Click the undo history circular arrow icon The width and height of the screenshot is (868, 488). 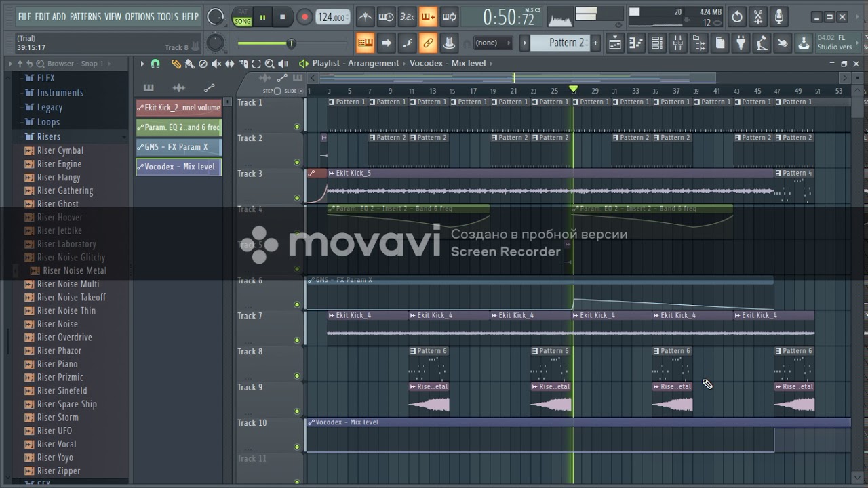click(x=737, y=17)
